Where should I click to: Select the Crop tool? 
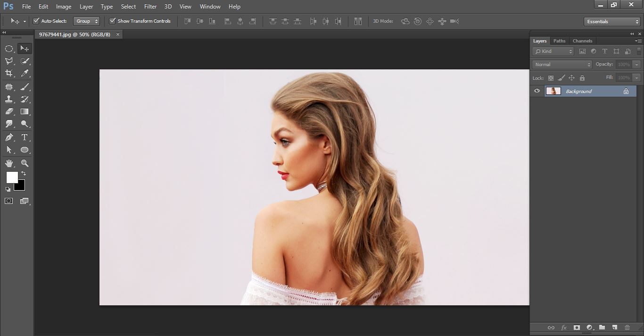click(9, 72)
